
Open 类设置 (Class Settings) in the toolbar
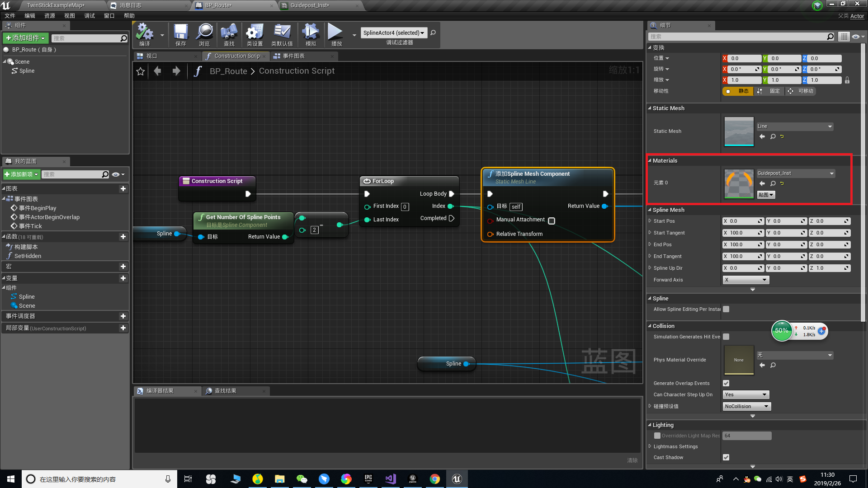(255, 34)
